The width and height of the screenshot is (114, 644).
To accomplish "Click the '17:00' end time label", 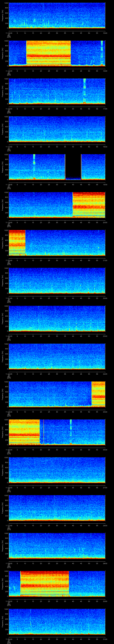I will click(x=105, y=109).
